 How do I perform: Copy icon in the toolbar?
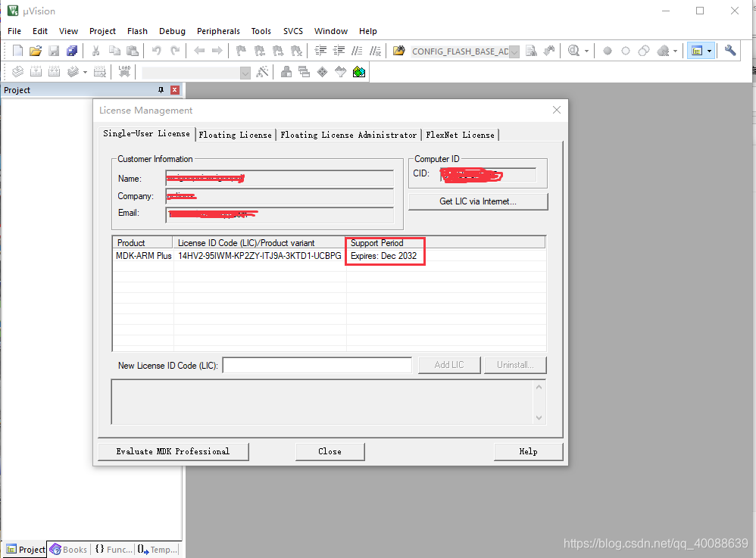coord(114,51)
